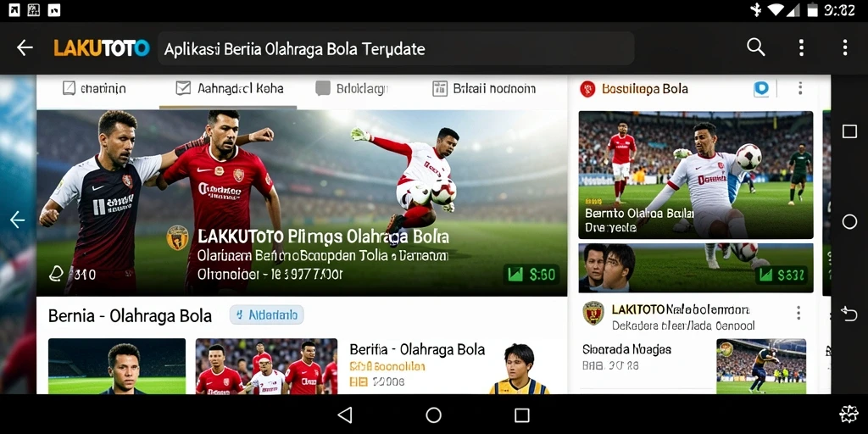Tap the bell icon on main banner
The width and height of the screenshot is (868, 434).
pyautogui.click(x=57, y=273)
